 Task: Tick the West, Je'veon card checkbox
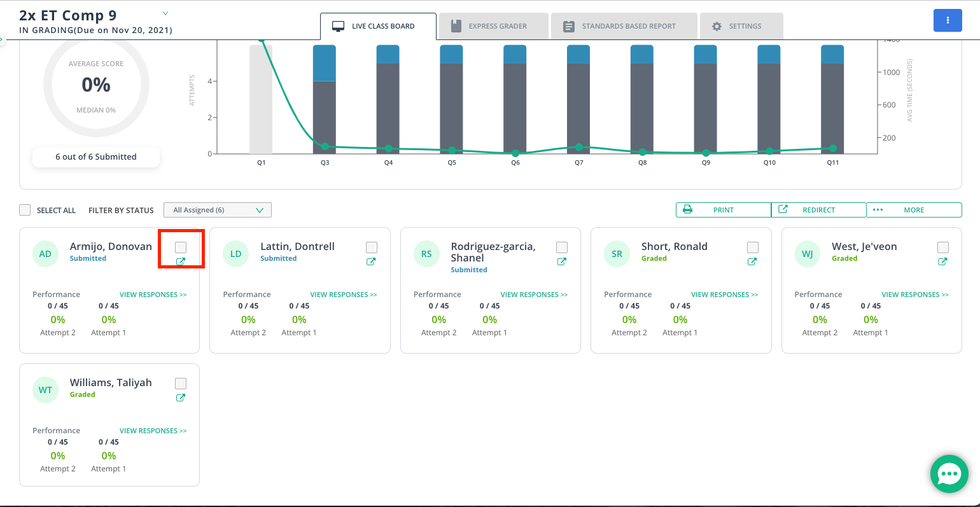click(943, 247)
